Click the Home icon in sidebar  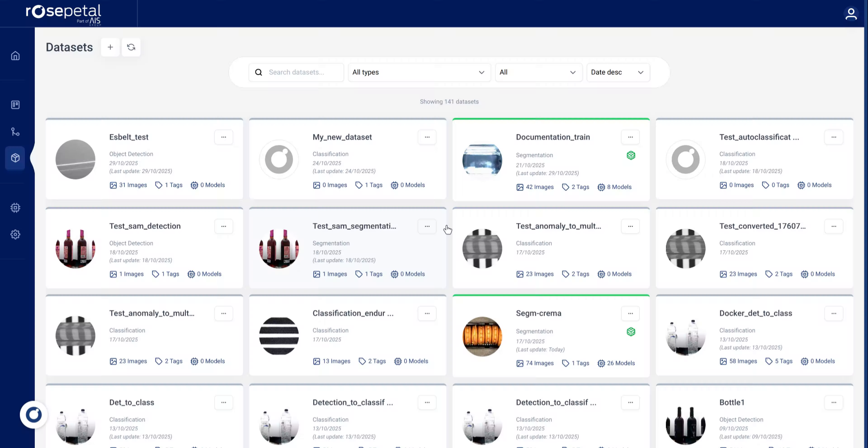[15, 56]
